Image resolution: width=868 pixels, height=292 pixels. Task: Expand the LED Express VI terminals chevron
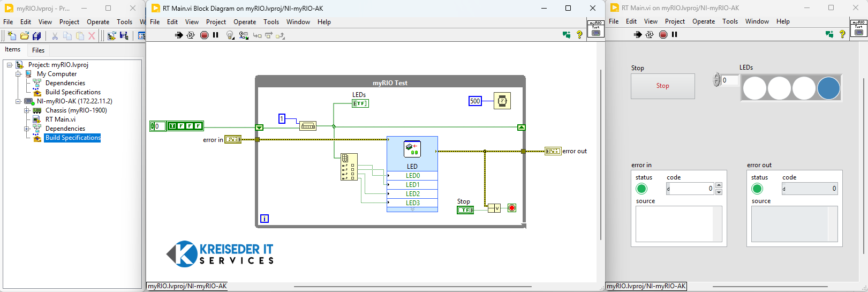(412, 209)
